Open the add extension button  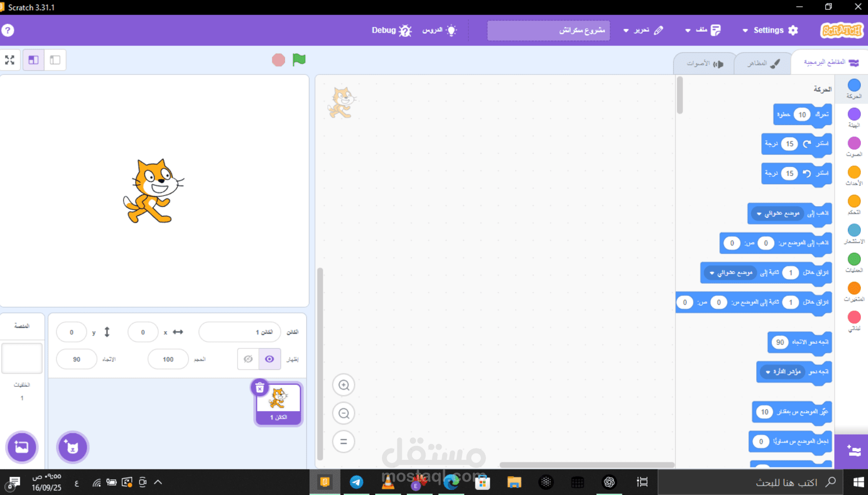click(854, 451)
